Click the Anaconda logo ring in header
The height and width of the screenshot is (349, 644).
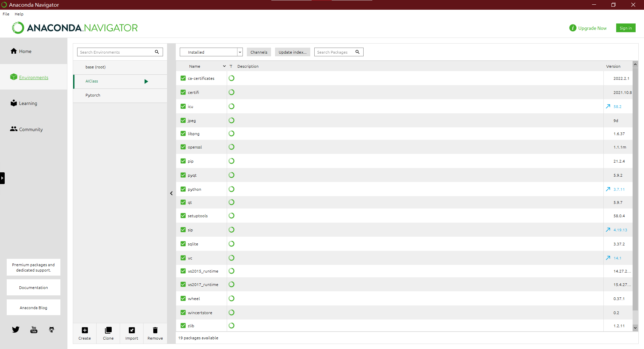[18, 28]
